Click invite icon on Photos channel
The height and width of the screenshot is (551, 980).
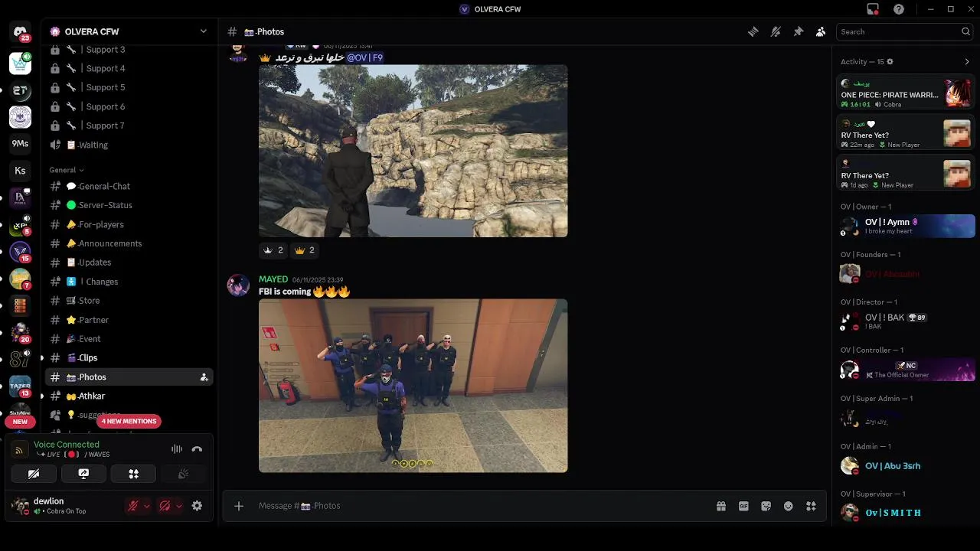[x=204, y=377]
